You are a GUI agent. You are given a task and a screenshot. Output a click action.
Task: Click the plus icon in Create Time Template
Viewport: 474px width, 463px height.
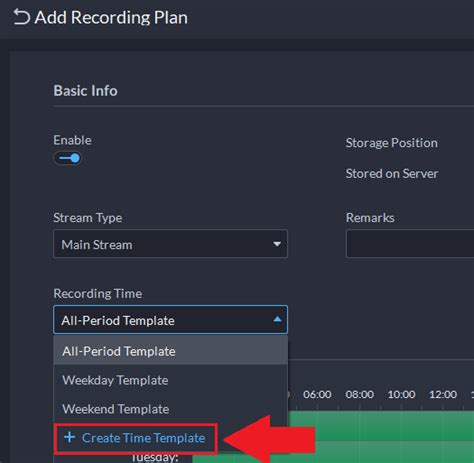click(x=69, y=437)
